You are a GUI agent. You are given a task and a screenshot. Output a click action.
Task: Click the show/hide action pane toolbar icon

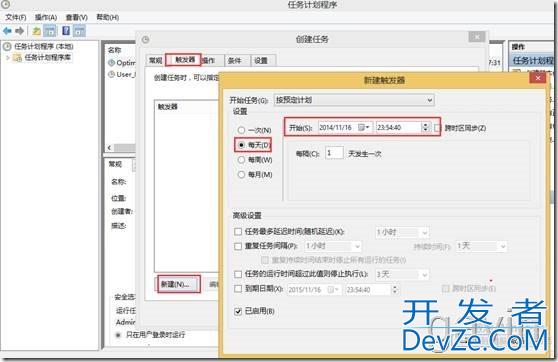click(79, 31)
